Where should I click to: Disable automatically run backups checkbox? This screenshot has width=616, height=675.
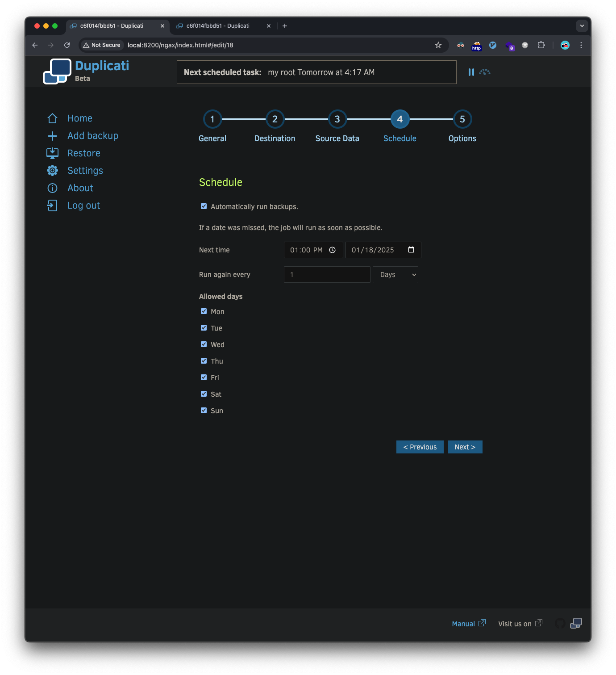tap(204, 206)
